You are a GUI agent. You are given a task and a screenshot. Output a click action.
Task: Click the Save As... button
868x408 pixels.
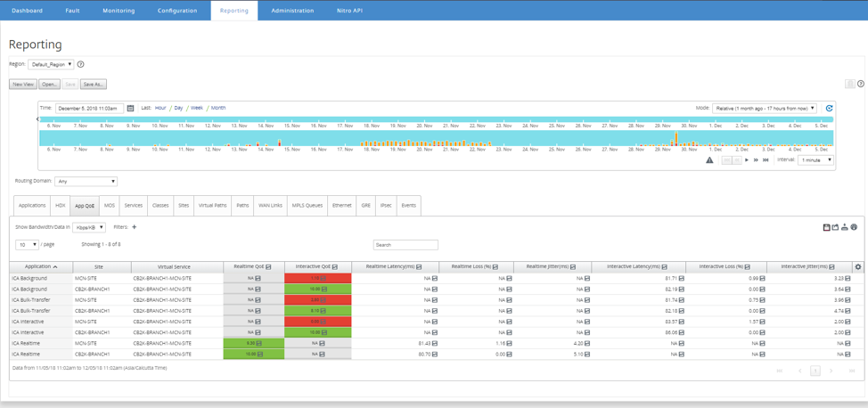(x=93, y=84)
